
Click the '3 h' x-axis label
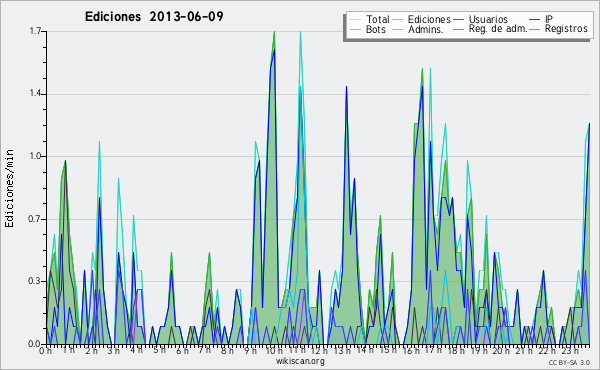(x=114, y=351)
